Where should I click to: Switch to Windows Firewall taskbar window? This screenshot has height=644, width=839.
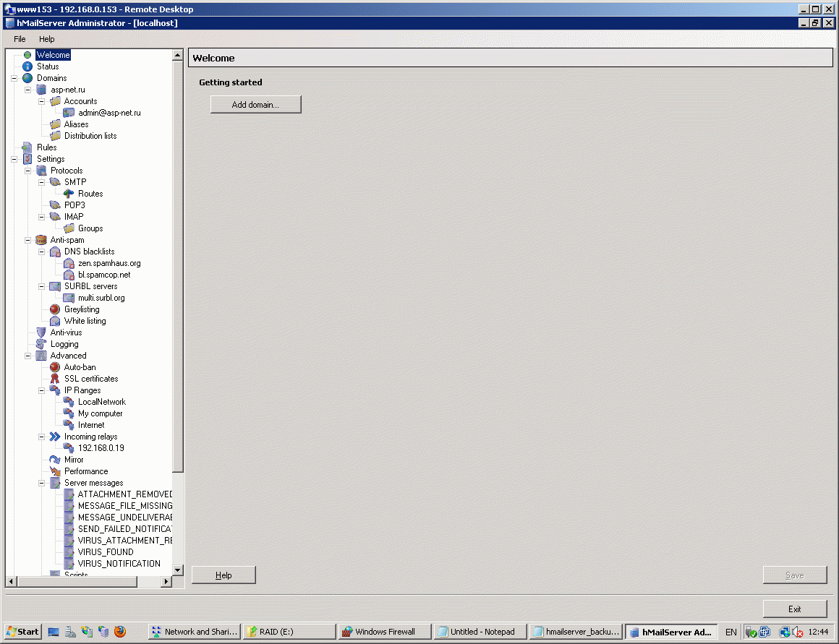pos(385,632)
